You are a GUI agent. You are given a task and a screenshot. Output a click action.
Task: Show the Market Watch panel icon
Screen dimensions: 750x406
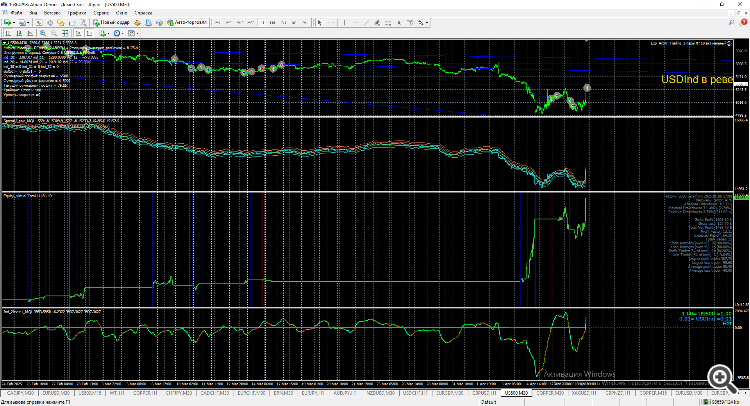tap(39, 22)
